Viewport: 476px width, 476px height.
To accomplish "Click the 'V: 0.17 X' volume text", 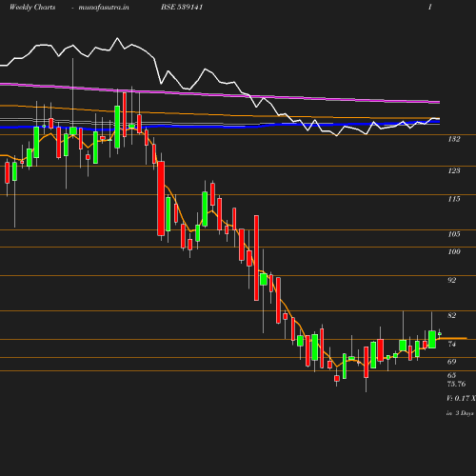I will [461, 398].
